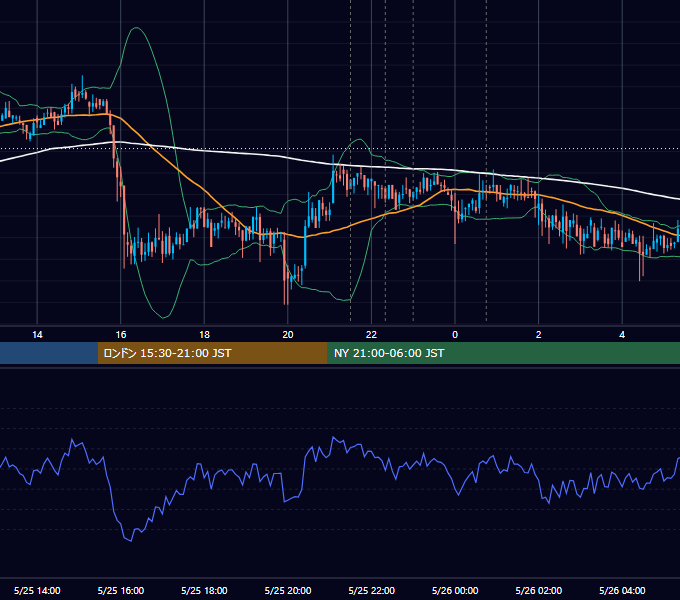Viewport: 680px width, 600px height.
Task: Click the 5/25 20:00 date label
Action: coord(288,590)
